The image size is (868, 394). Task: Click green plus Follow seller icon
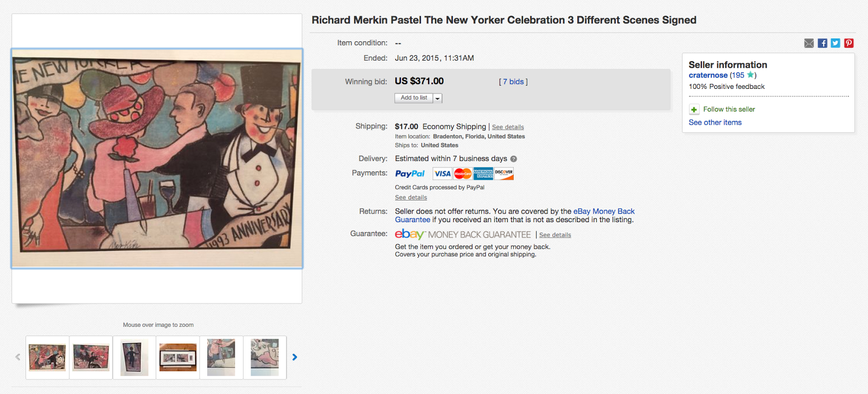[x=694, y=109]
